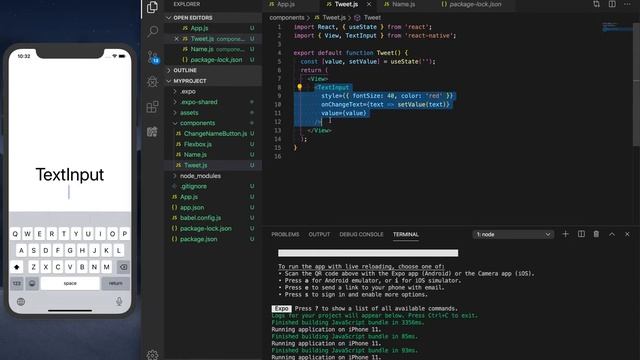Switch to the package-lock.json editor tab
This screenshot has height=360, width=640.
point(474,4)
